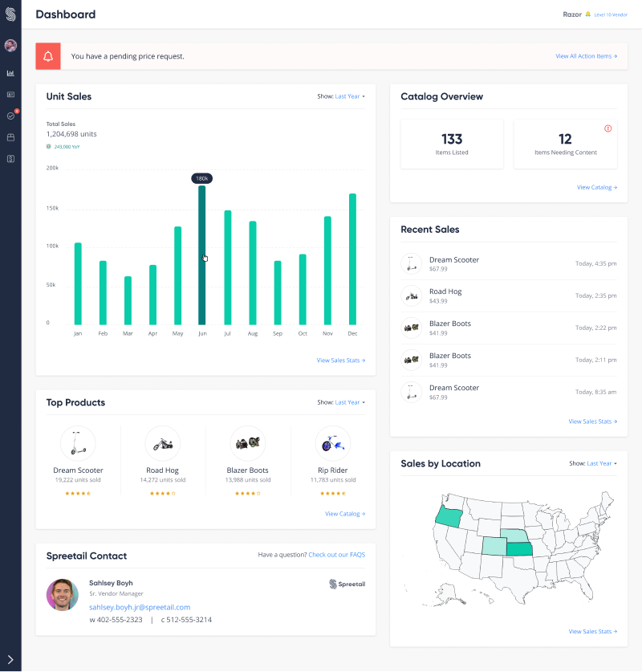
Task: Open the dollar sign pricing sidebar icon
Action: tap(10, 159)
